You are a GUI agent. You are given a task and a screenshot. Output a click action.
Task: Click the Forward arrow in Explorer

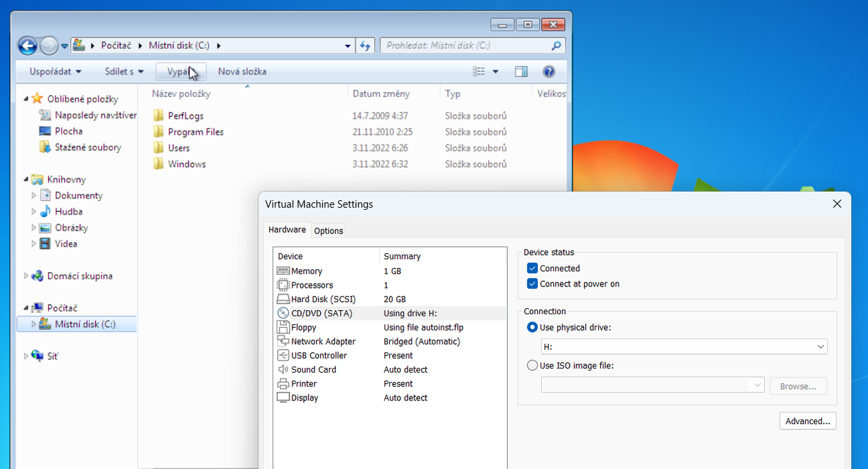point(49,46)
